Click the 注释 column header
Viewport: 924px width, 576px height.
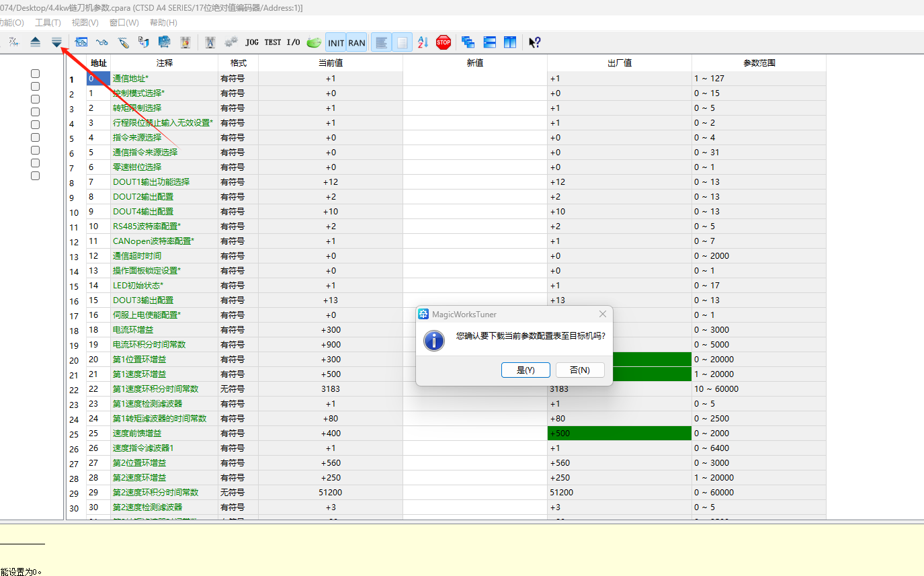coord(165,63)
